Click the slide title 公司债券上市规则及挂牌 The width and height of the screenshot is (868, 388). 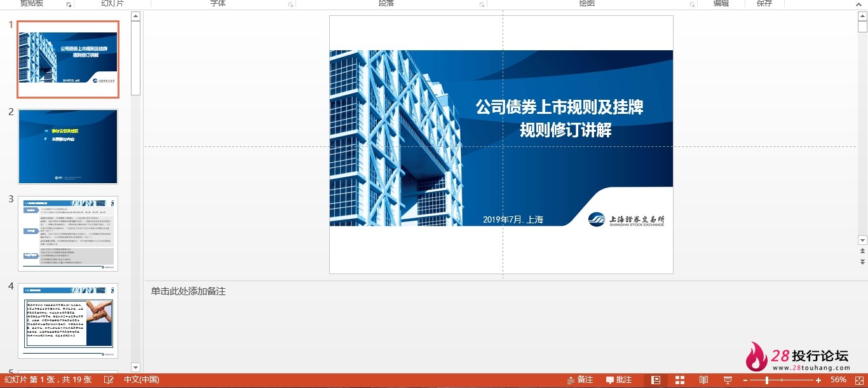pyautogui.click(x=560, y=107)
